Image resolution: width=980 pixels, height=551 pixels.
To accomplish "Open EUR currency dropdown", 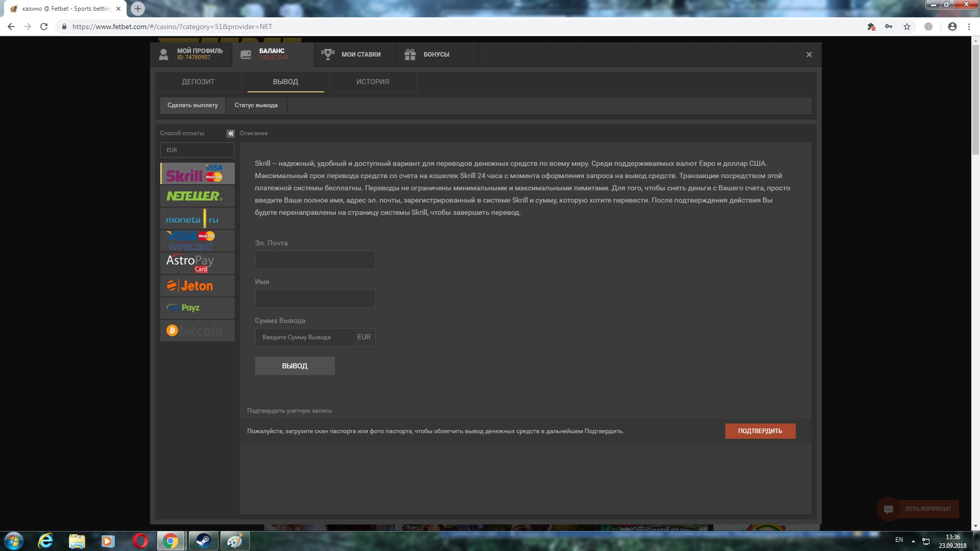I will [x=197, y=150].
